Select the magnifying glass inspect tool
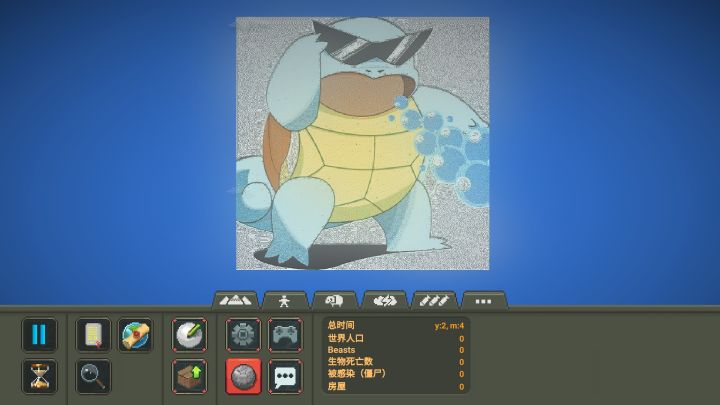 [x=93, y=377]
